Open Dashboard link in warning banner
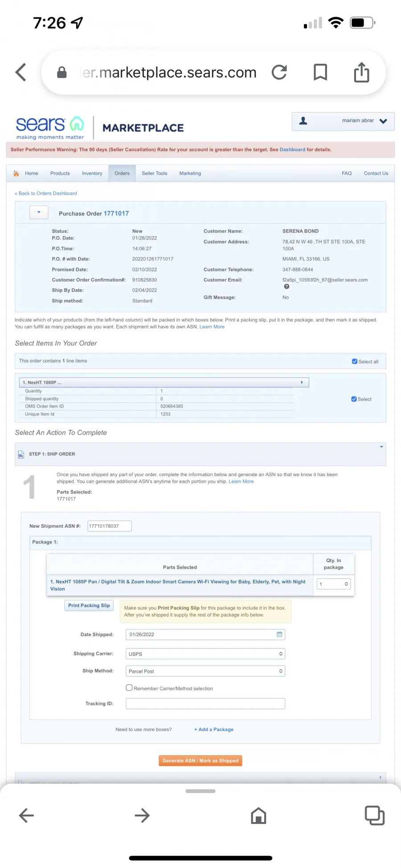401x868 pixels. coord(292,150)
